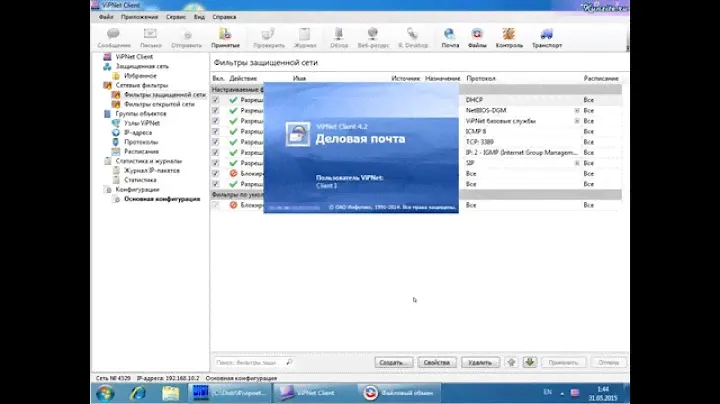Click the Транспорт truck icon
Screen dimensions: 720x404
[546, 38]
